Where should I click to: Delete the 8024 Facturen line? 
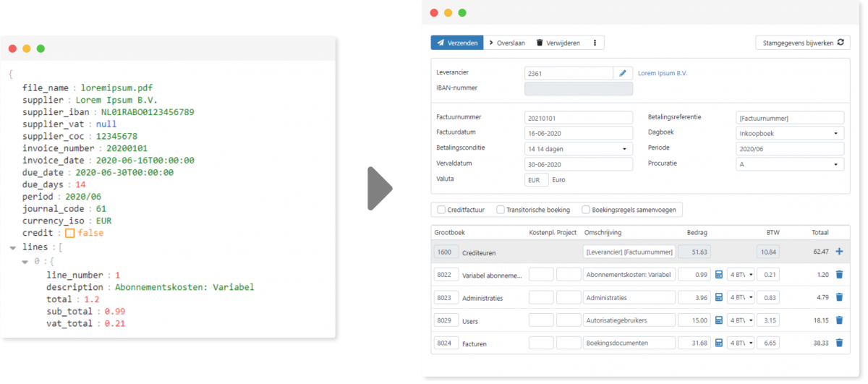pos(839,343)
